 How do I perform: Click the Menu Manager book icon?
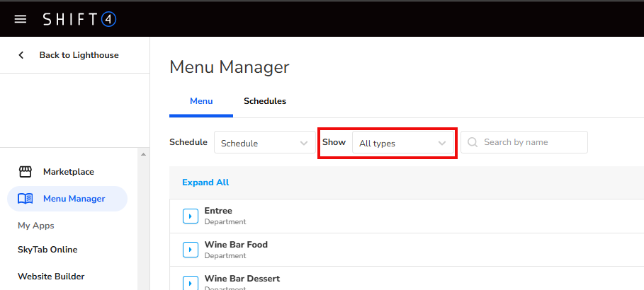[x=26, y=199]
